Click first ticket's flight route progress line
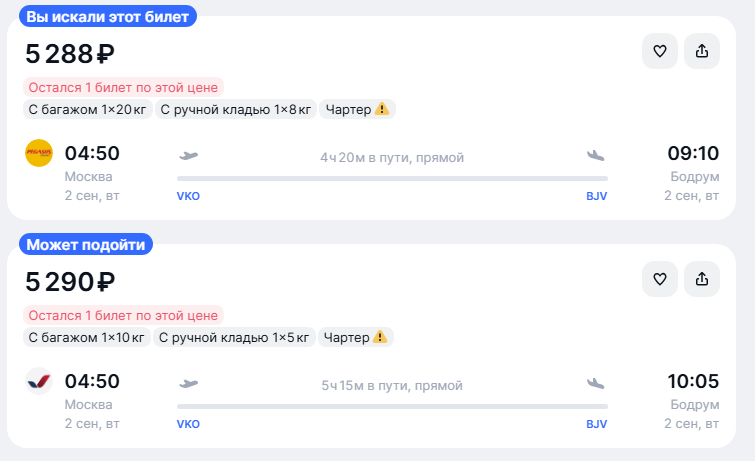755x461 pixels. [x=392, y=178]
